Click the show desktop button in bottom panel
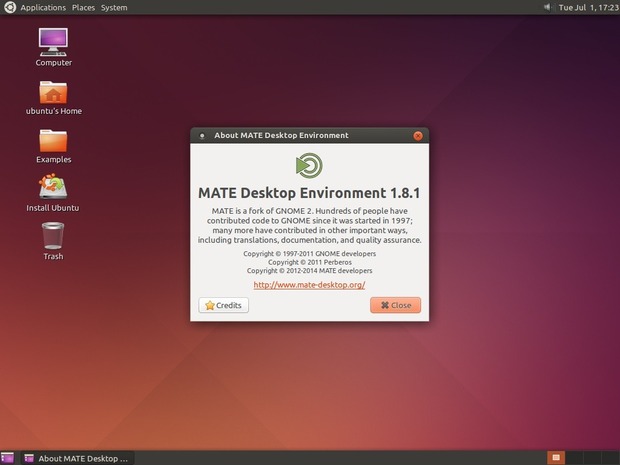The image size is (620, 465). 8,458
